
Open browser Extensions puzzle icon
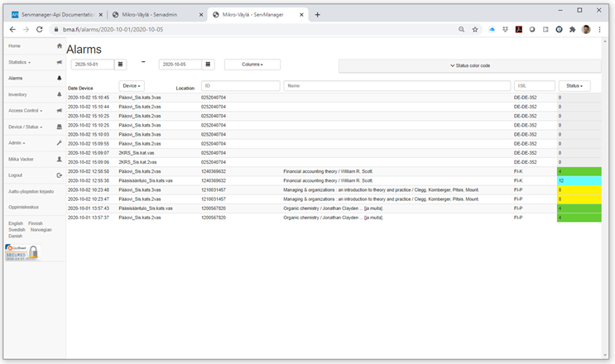tap(572, 29)
